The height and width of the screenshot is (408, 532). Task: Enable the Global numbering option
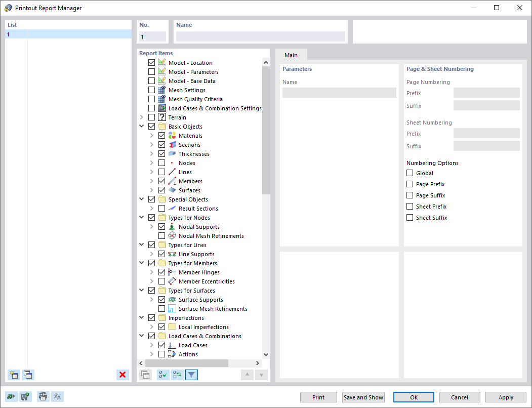coord(409,173)
